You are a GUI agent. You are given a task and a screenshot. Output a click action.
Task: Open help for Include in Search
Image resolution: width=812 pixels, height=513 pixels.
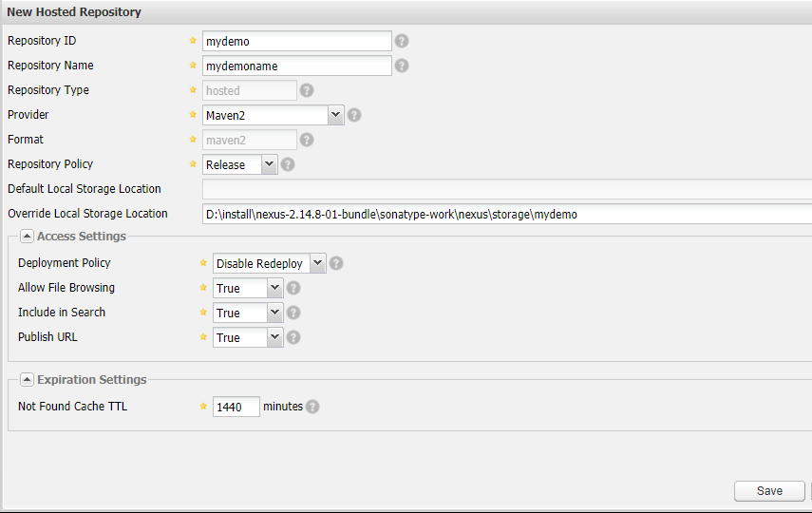coord(293,313)
